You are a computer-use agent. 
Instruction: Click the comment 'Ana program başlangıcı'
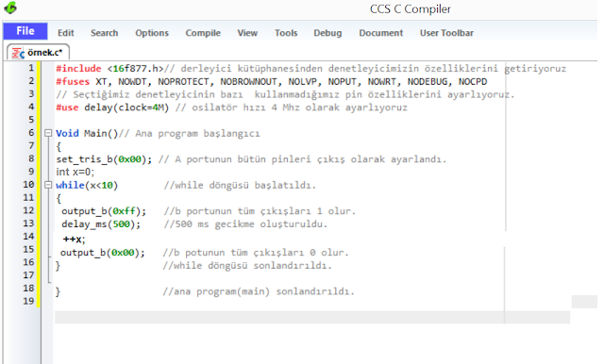click(x=197, y=134)
